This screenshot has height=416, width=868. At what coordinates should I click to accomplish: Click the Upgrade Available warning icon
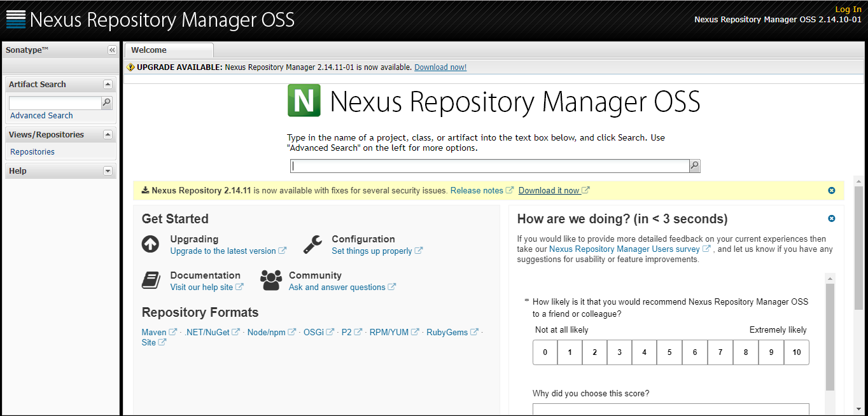click(130, 67)
